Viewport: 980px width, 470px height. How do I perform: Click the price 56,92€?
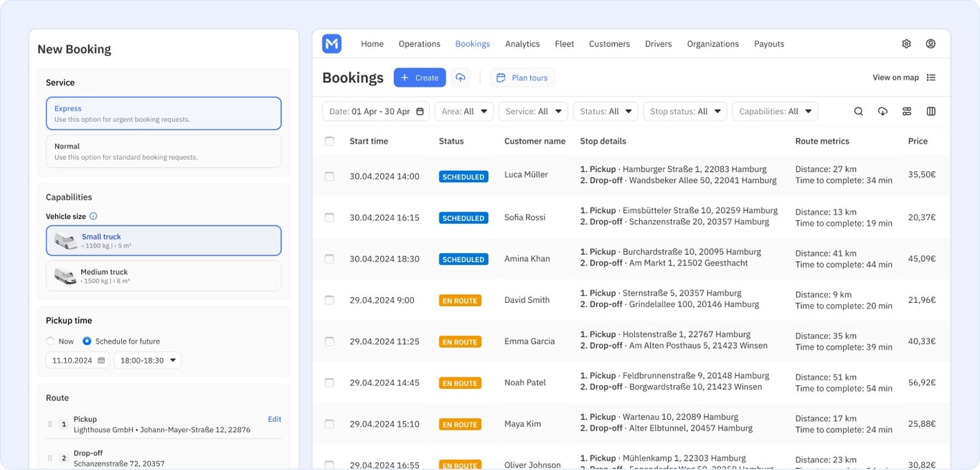922,382
